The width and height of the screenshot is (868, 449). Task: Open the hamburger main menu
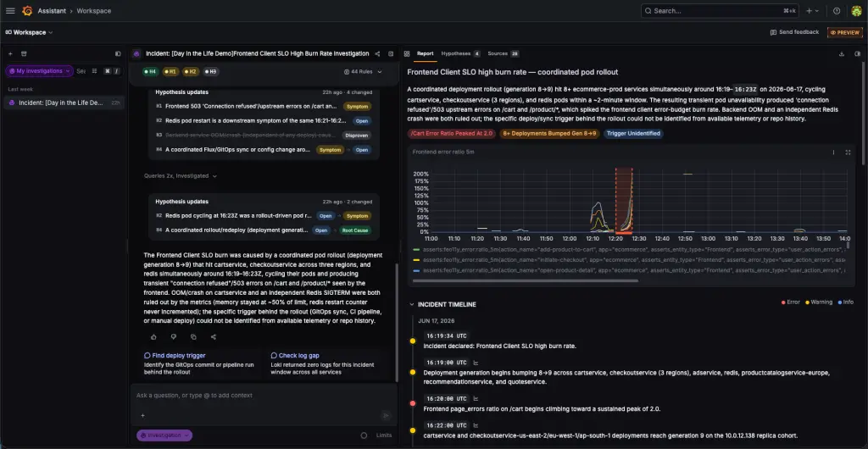pos(10,10)
